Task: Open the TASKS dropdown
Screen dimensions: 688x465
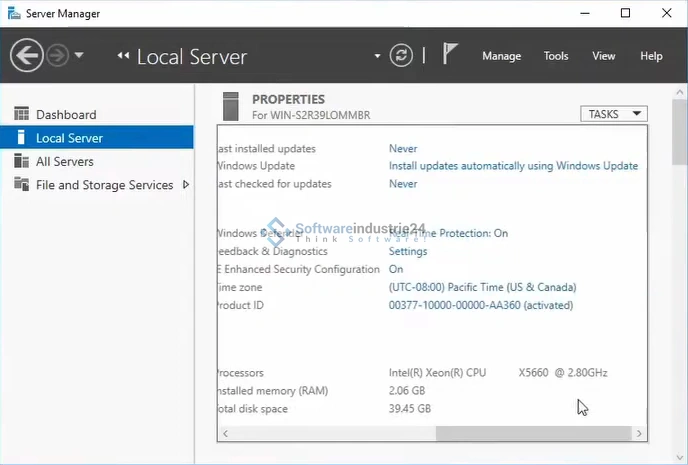Action: [613, 114]
